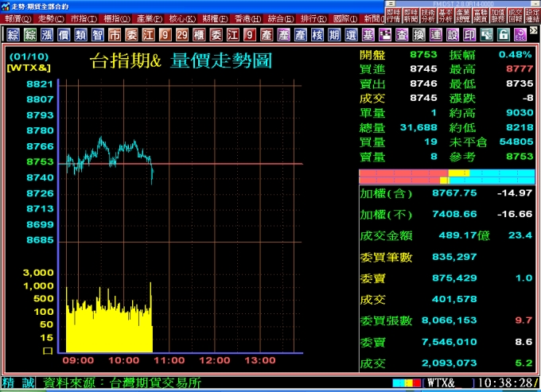Screen dimensions: 541x392
Task: Toggle the padlock lock icon
Action: click(x=504, y=35)
